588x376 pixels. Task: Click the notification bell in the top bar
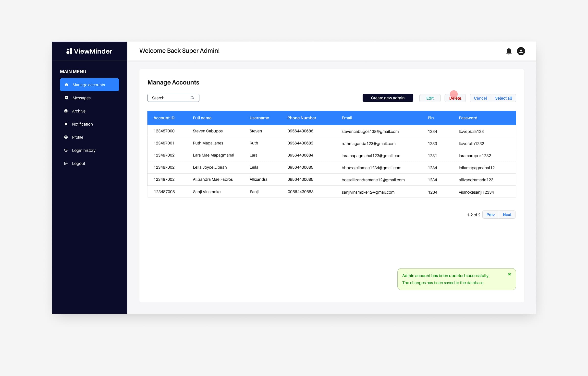[x=509, y=51]
